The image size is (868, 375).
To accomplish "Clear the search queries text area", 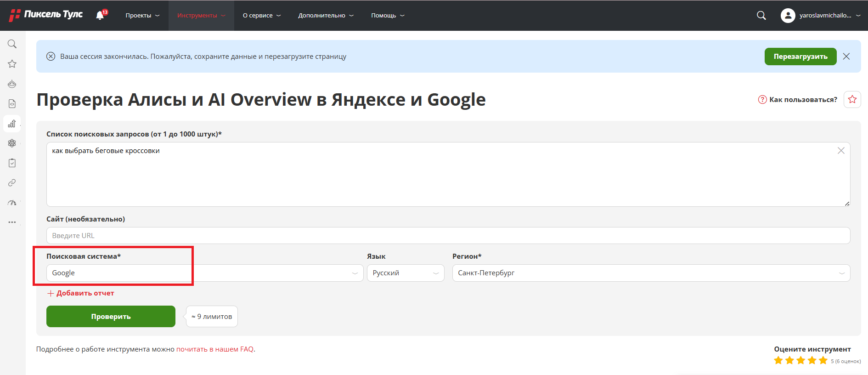I will point(841,151).
